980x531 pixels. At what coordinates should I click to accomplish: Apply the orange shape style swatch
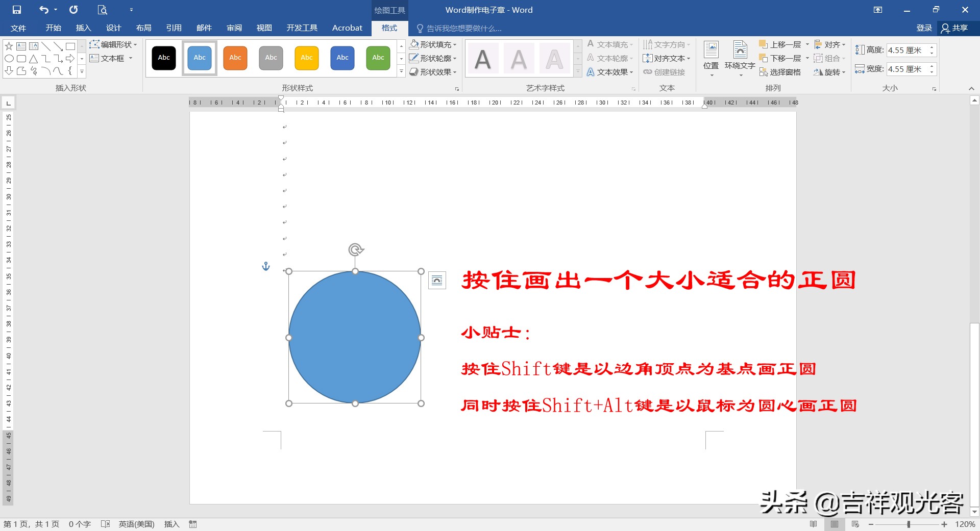click(x=235, y=58)
